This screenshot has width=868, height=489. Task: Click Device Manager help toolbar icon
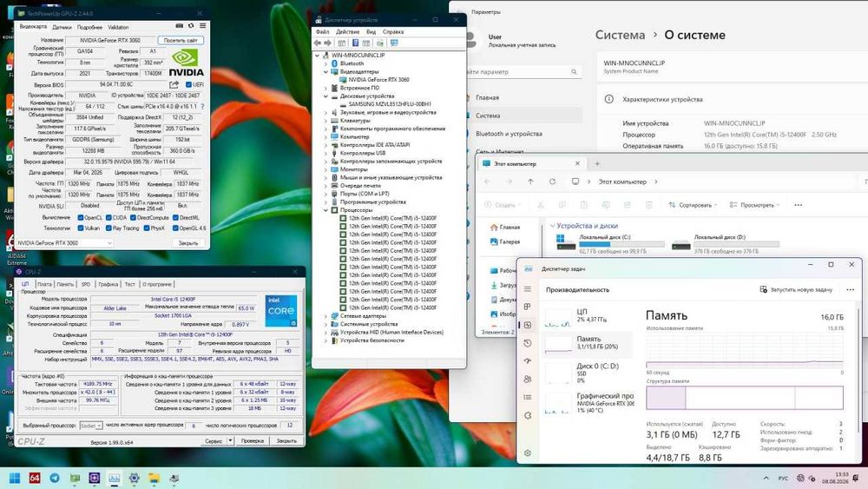(355, 43)
